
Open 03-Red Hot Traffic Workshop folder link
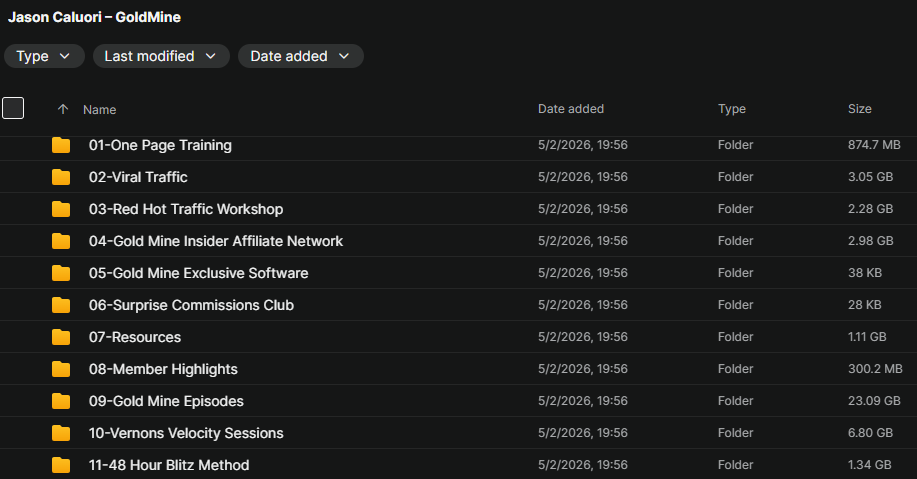click(x=186, y=209)
